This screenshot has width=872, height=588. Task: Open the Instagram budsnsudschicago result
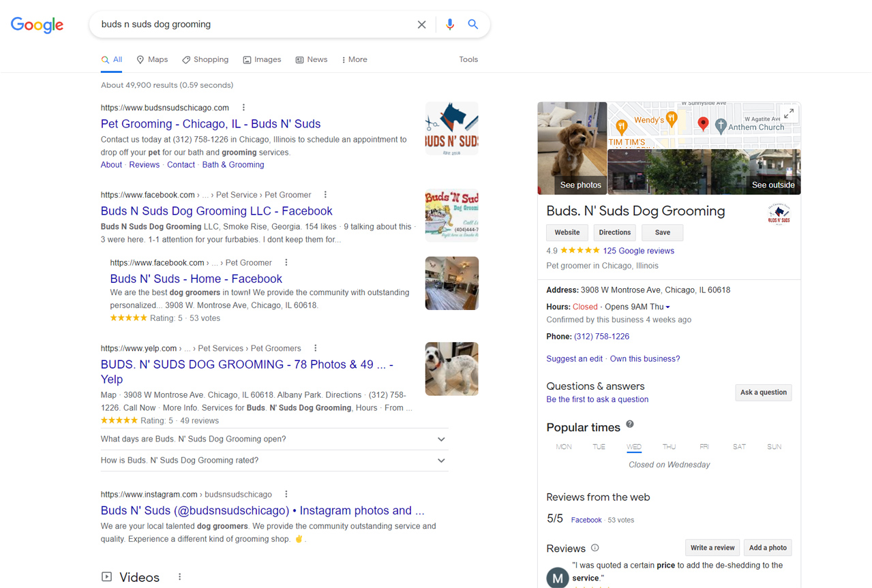[x=262, y=511]
